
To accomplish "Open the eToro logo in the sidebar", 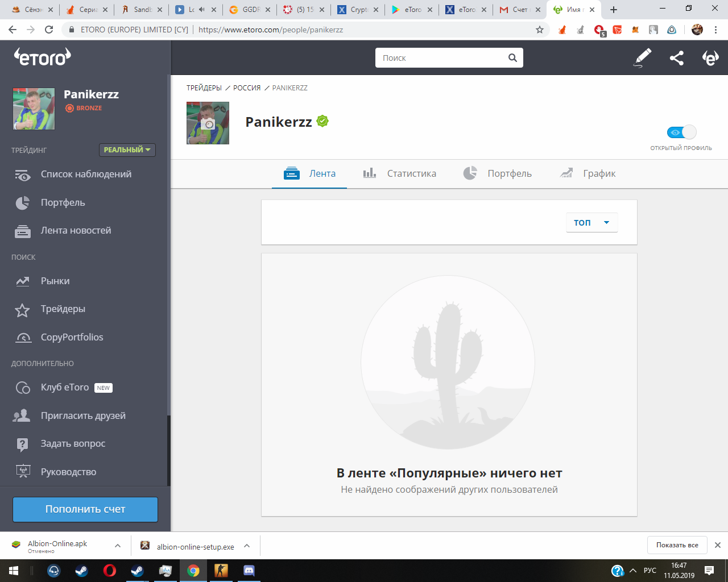I will point(43,57).
